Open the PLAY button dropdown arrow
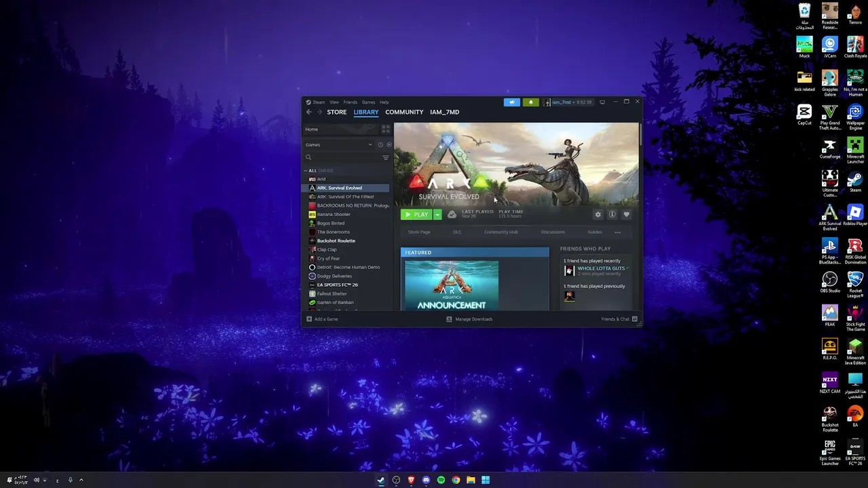This screenshot has height=488, width=868. (437, 214)
